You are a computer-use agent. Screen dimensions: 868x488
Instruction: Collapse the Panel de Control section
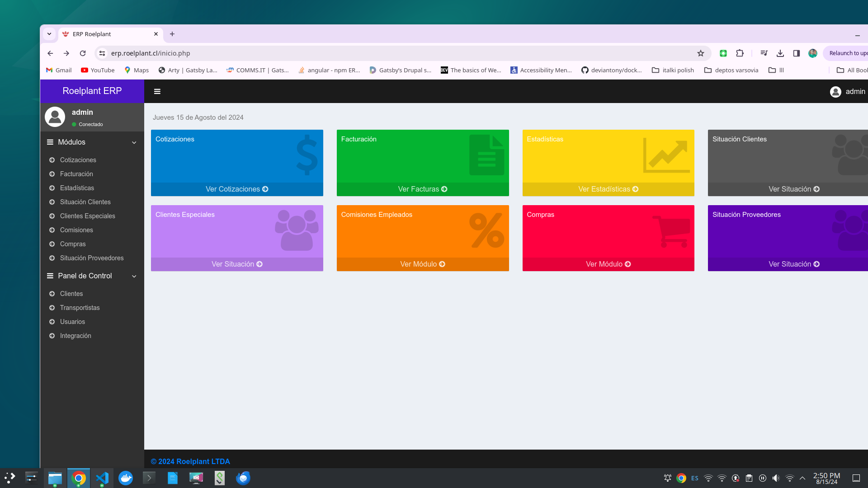(134, 276)
